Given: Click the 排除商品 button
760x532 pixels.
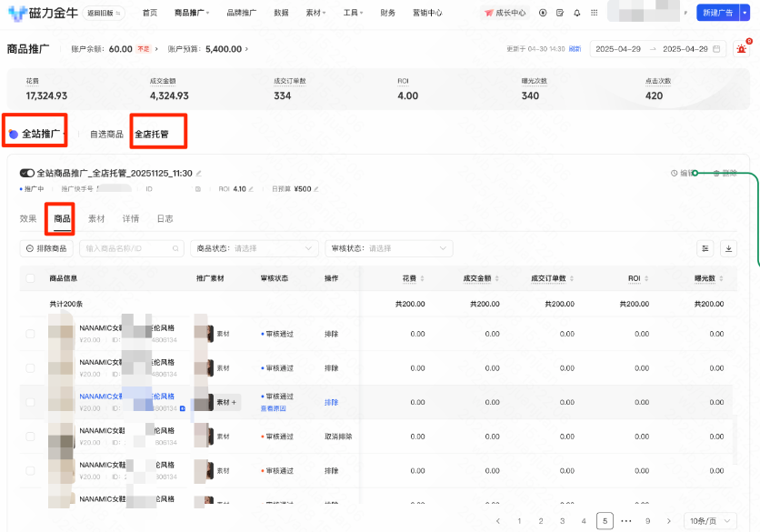Looking at the screenshot, I should point(46,248).
